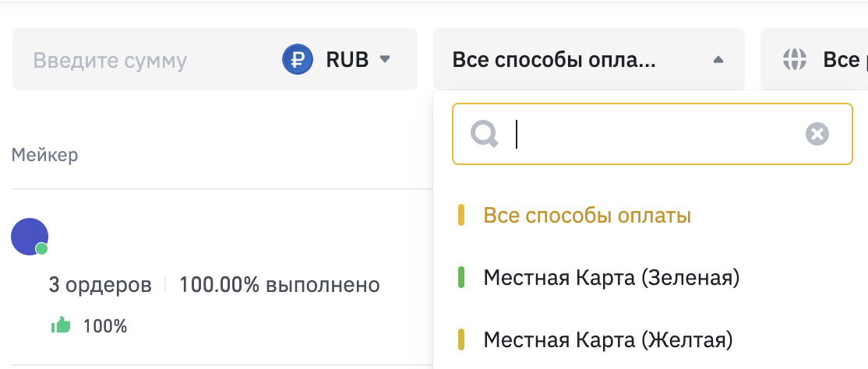Collapse the payment methods dropdown arrow
This screenshot has height=369, width=868.
[718, 60]
